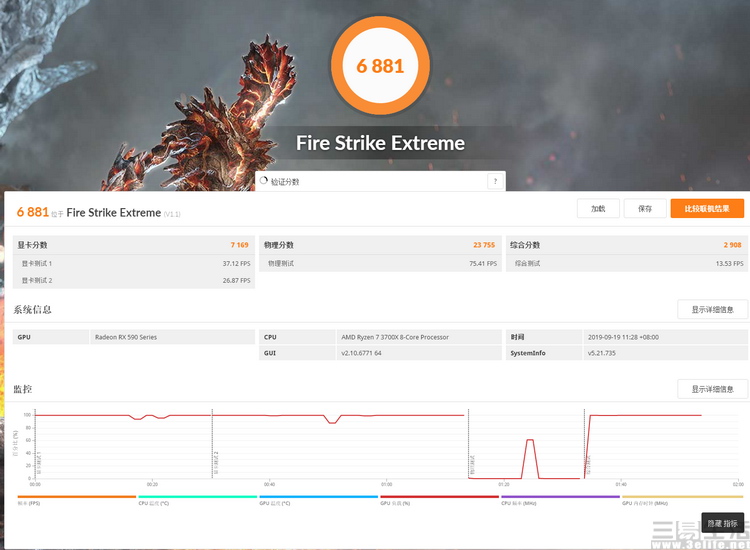Toggle the green CPU 温度 (°C) legend line
Image resolution: width=750 pixels, height=550 pixels.
click(198, 497)
